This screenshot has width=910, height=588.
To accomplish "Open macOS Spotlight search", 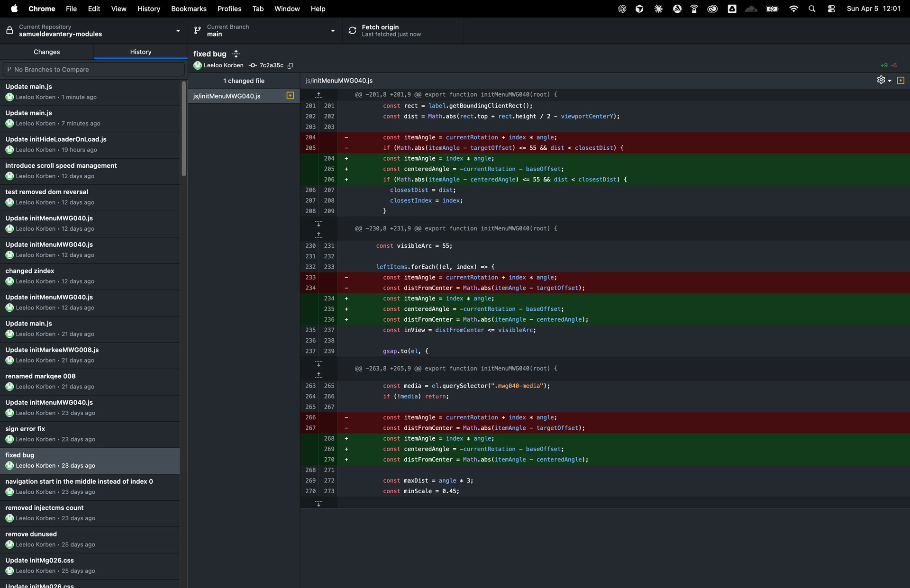I will pos(812,9).
